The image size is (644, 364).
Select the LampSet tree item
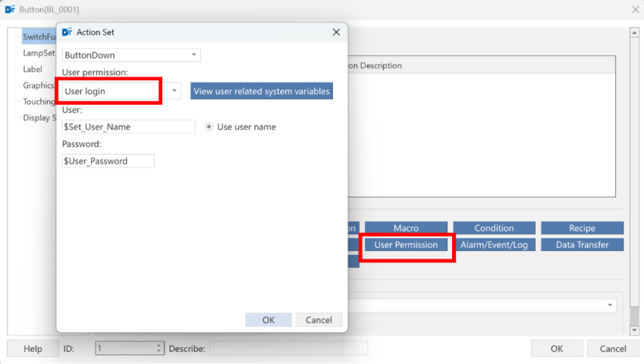tap(39, 53)
